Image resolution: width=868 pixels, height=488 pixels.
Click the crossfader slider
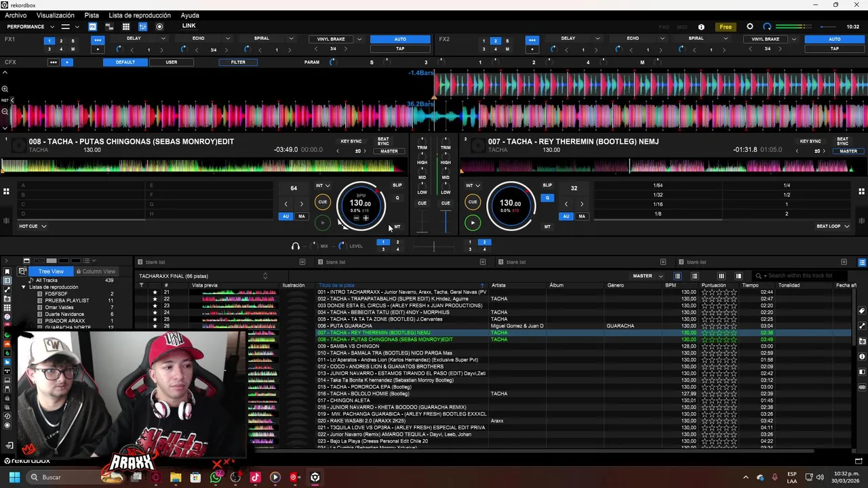pyautogui.click(x=434, y=246)
